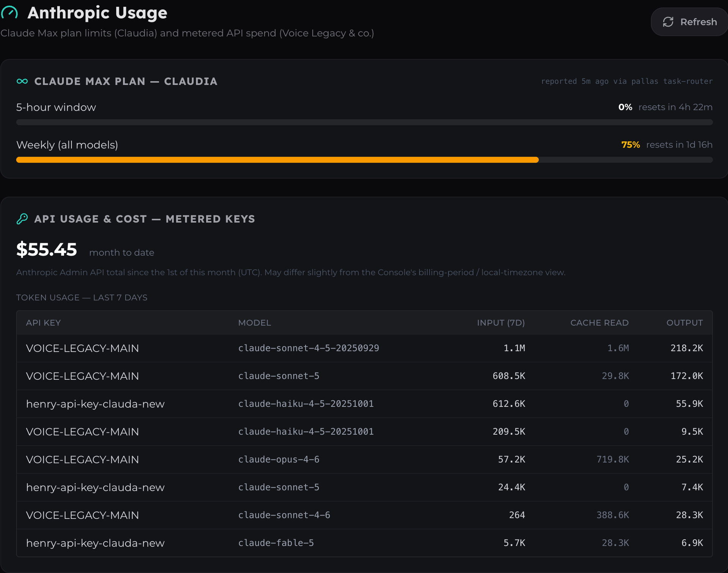
Task: Select the claude-fable-5 model cell
Action: [x=276, y=543]
